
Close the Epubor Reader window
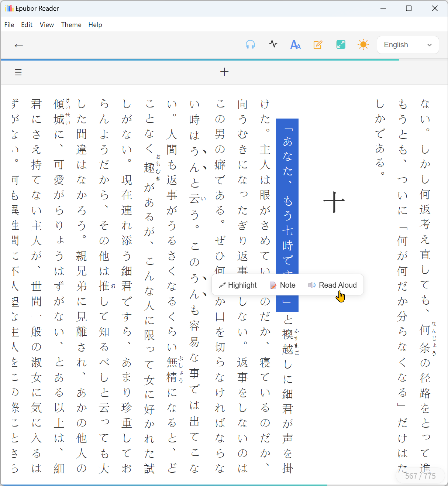[x=435, y=8]
